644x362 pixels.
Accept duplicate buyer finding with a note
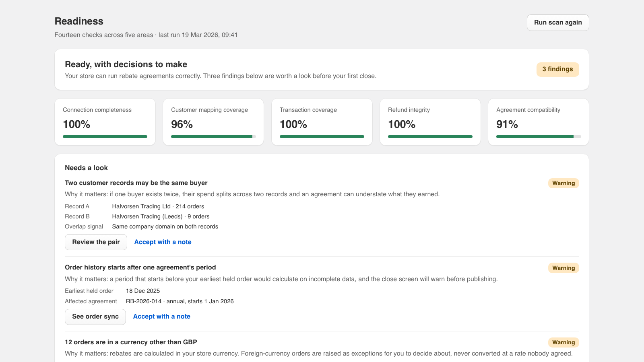pyautogui.click(x=163, y=242)
